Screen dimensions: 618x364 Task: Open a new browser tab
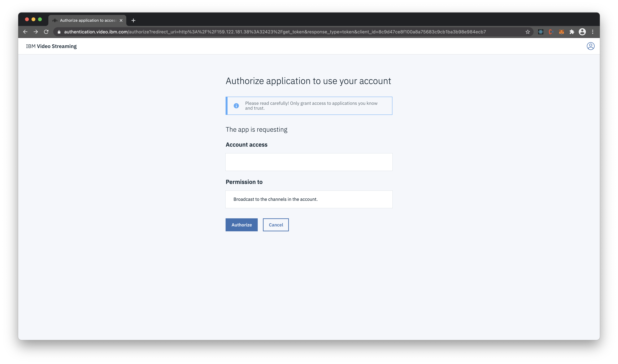tap(133, 20)
